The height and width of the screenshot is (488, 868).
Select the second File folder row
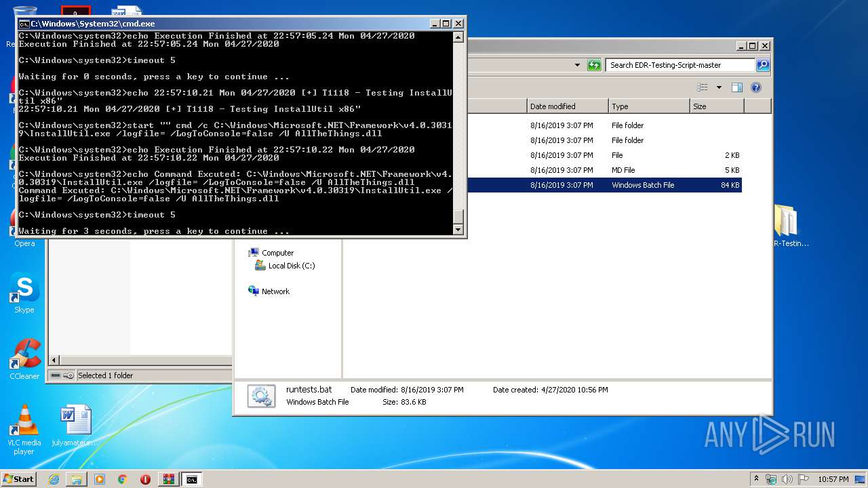tap(604, 140)
